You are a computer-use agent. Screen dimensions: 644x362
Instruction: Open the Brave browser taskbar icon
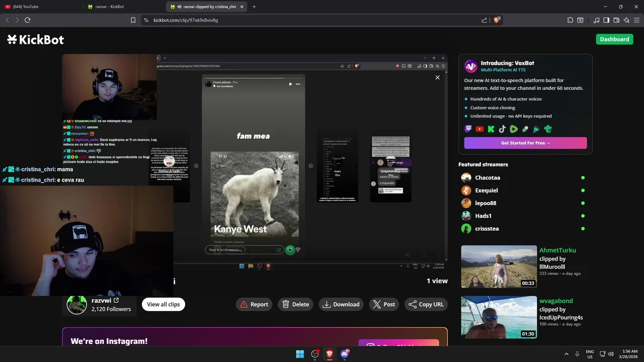pyautogui.click(x=330, y=354)
